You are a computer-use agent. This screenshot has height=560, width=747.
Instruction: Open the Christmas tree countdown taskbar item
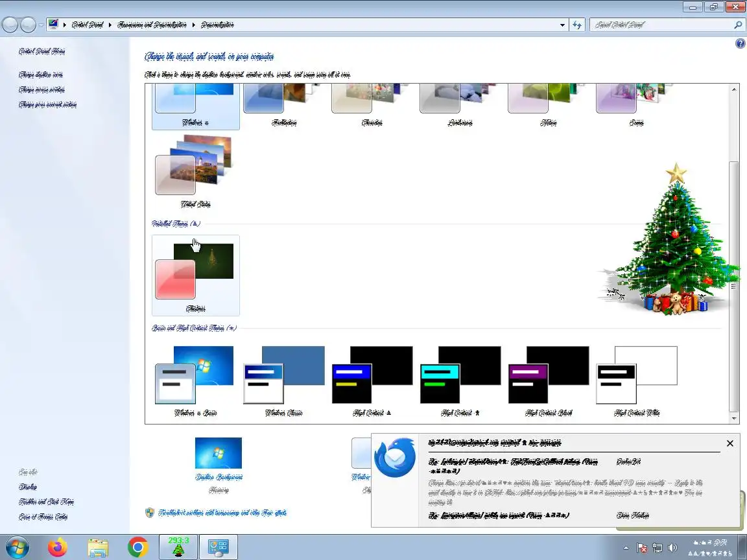coord(178,547)
